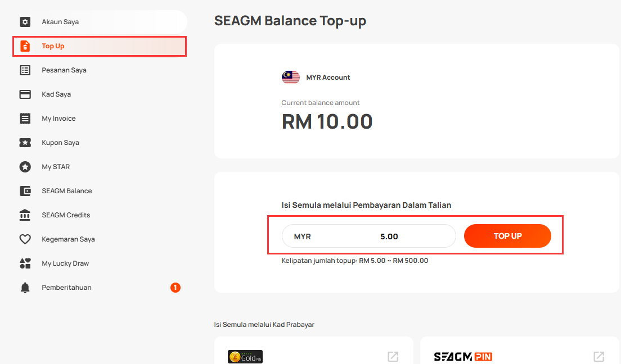Image resolution: width=621 pixels, height=364 pixels.
Task: Click the SEAGM Credits bank icon
Action: click(x=25, y=215)
